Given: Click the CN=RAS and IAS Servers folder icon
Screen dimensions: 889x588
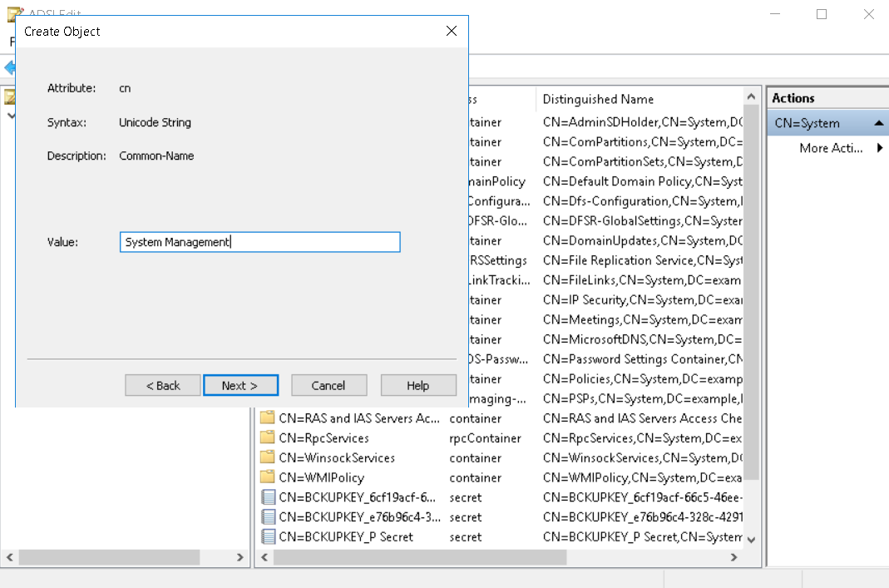Looking at the screenshot, I should [267, 418].
